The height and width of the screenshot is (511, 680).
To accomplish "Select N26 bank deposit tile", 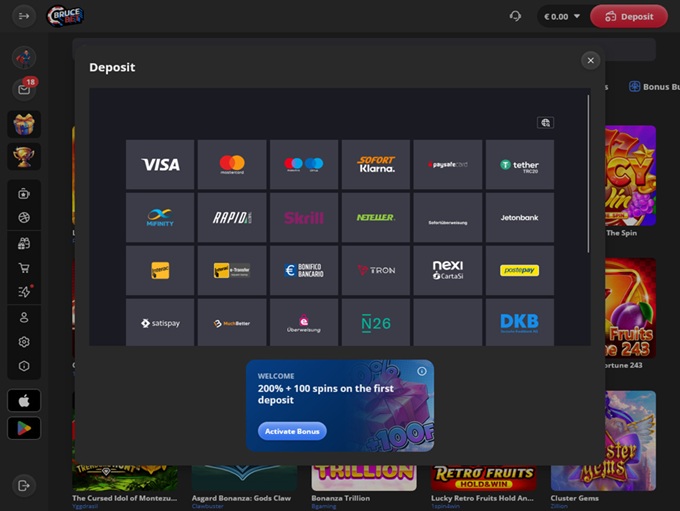I will (376, 323).
